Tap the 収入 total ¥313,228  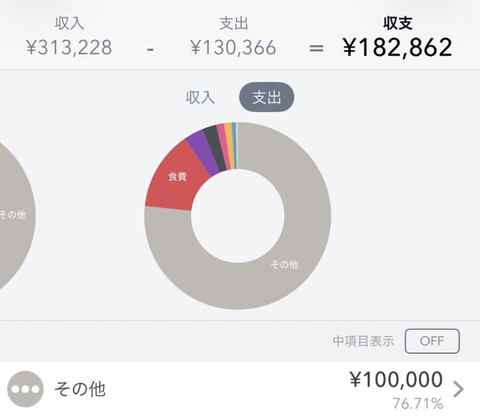69,47
